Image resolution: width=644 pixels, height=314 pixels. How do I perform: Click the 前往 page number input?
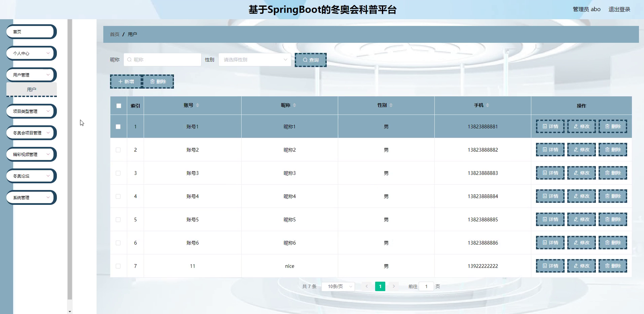pos(426,286)
